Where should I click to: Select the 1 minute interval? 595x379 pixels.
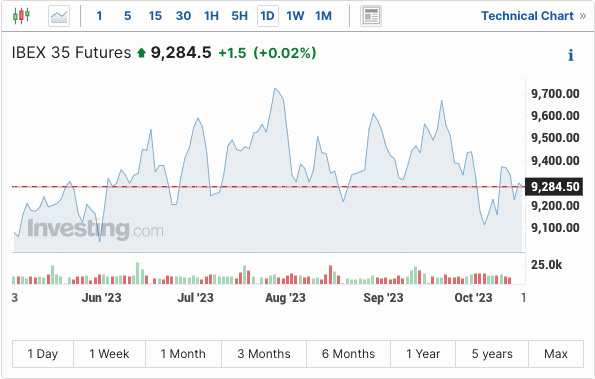99,16
